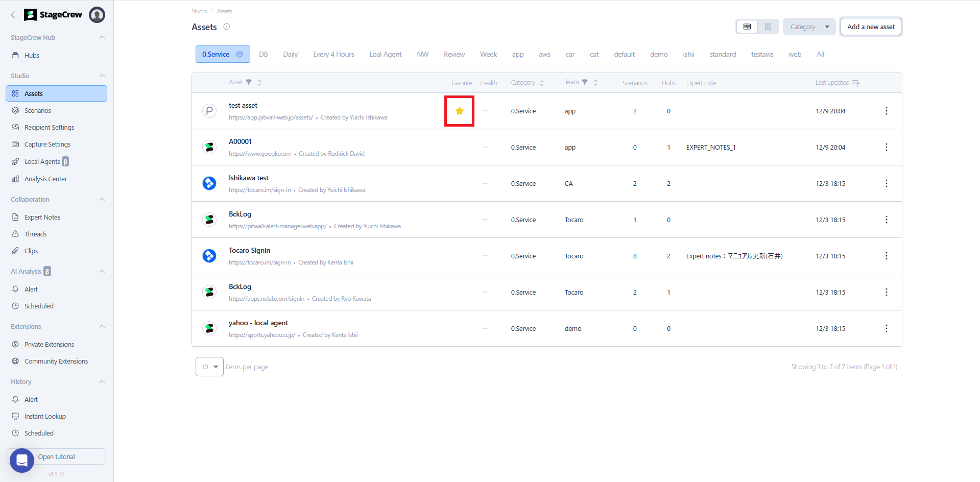Toggle favorite star for test asset
980x482 pixels.
[x=459, y=111]
